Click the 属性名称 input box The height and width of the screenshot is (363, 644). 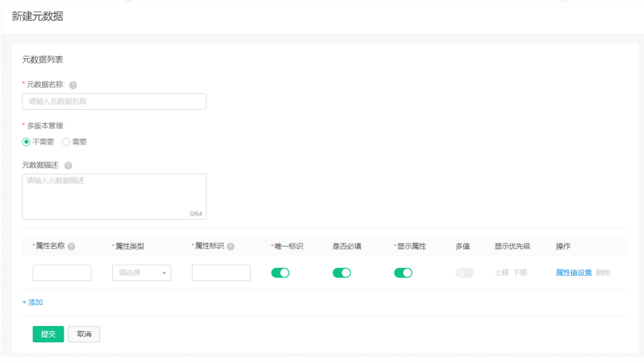(62, 273)
